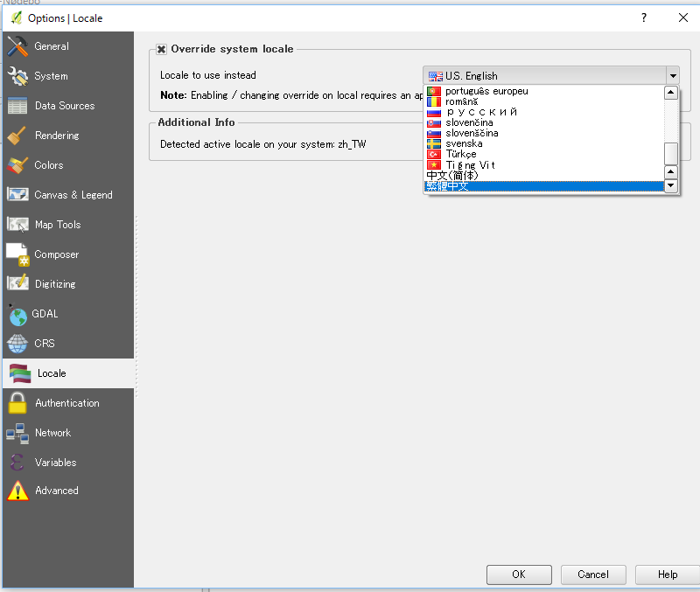The height and width of the screenshot is (592, 700).
Task: Open the Advanced settings page
Action: pyautogui.click(x=68, y=491)
